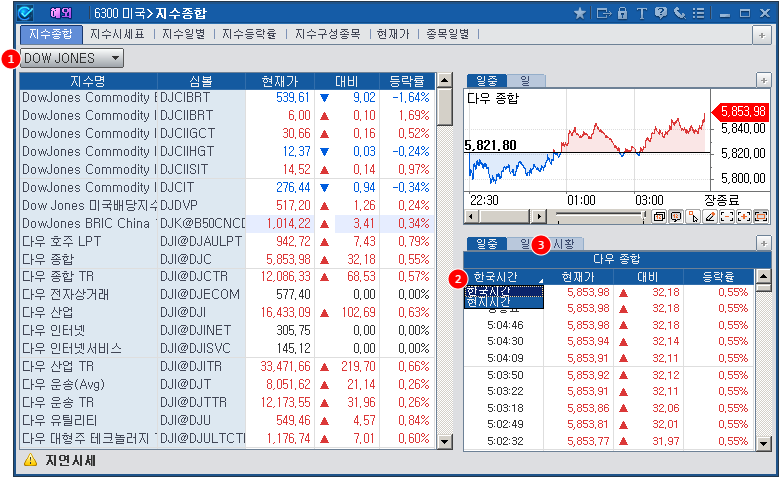780x478 pixels.
Task: Adjust the chart zoom slider handle
Action: pos(644,216)
